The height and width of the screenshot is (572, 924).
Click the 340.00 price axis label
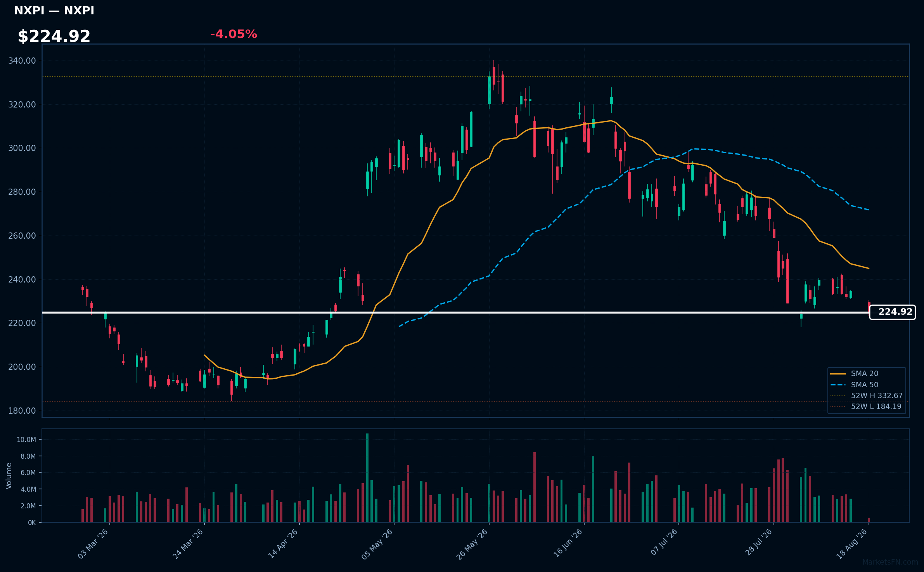point(22,61)
